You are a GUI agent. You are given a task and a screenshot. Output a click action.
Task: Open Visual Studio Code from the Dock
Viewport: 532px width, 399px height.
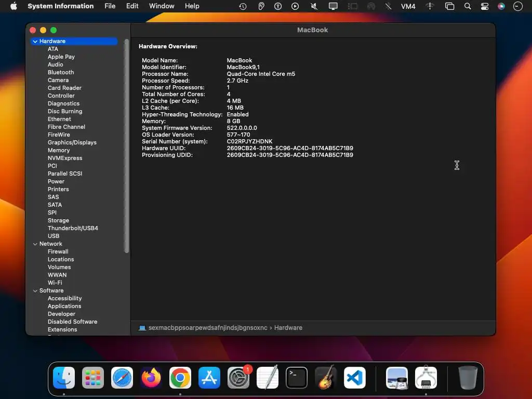tap(355, 378)
